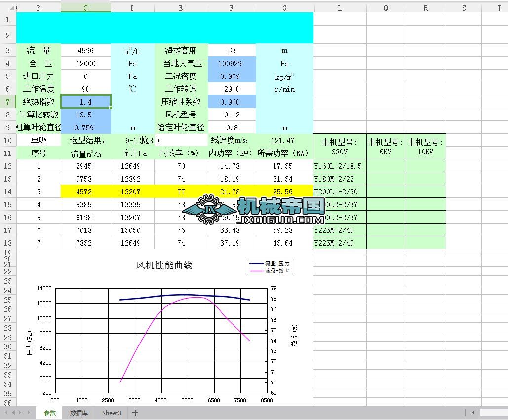Click density value 0.969
Screen dimensions: 508x420
[232, 76]
